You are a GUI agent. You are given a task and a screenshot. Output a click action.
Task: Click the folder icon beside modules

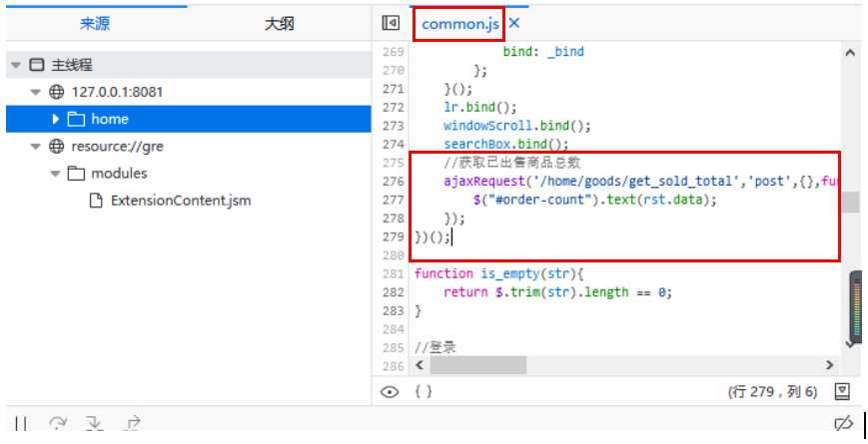pos(76,174)
